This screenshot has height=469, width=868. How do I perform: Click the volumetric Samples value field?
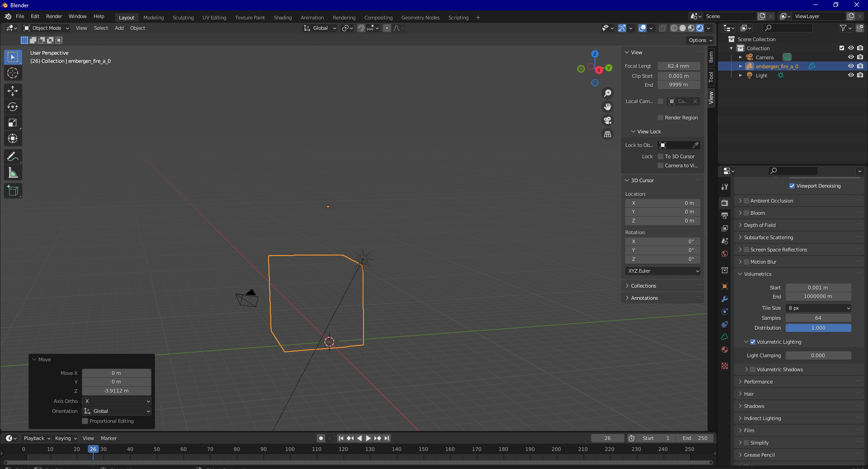pyautogui.click(x=818, y=318)
